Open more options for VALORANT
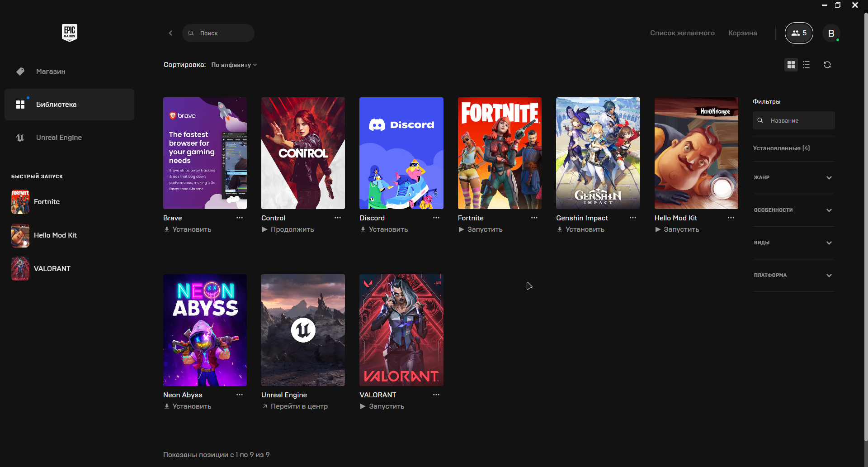868x467 pixels. [x=436, y=395]
